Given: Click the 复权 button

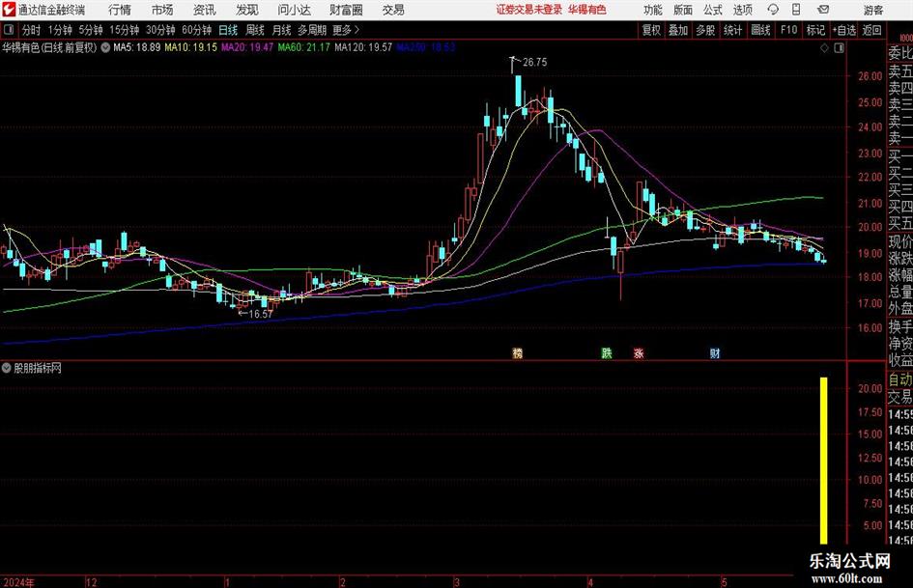Looking at the screenshot, I should [651, 30].
